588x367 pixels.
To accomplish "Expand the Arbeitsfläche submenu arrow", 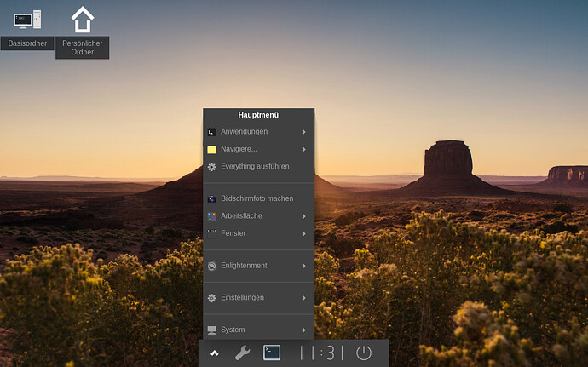I will (x=304, y=216).
